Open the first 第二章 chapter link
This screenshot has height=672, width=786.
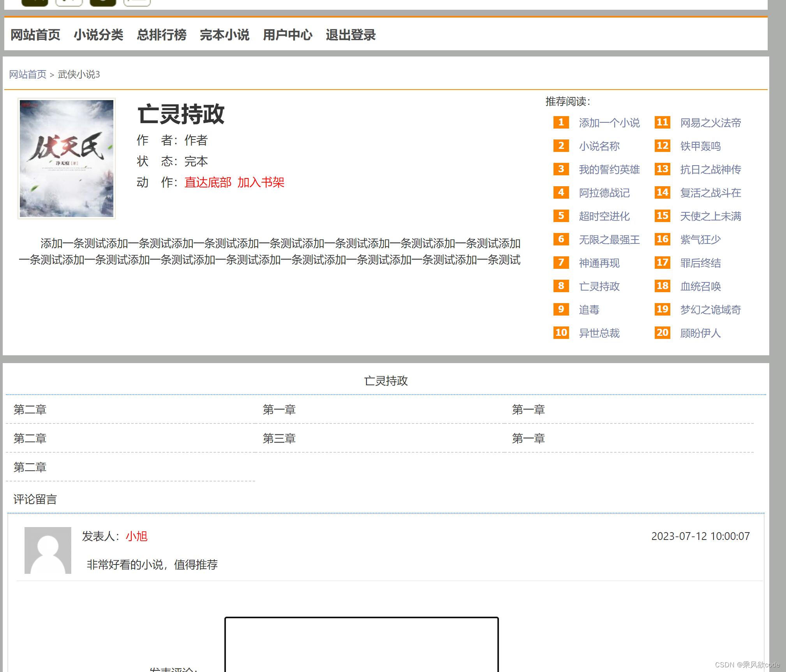click(x=30, y=409)
